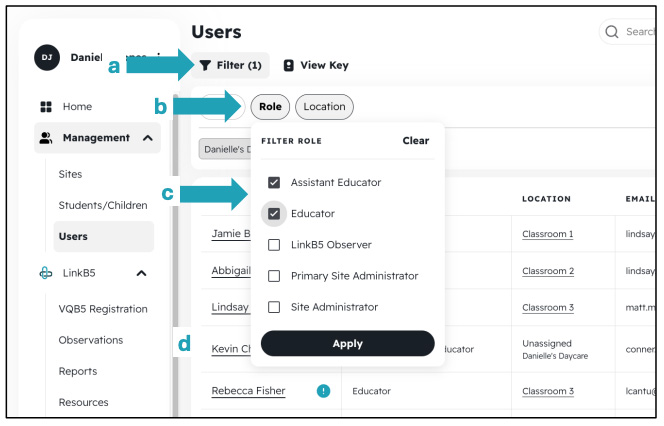Click the LinkB5 logo icon
The width and height of the screenshot is (664, 426).
pyautogui.click(x=46, y=273)
